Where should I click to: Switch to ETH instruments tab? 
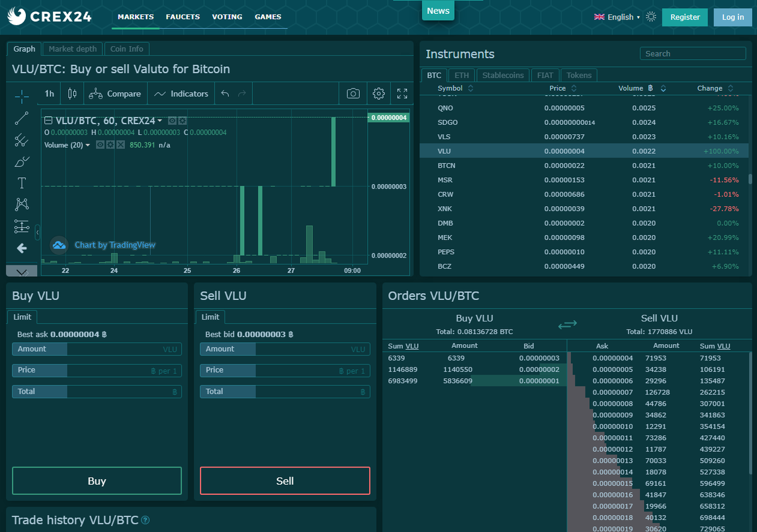[462, 75]
